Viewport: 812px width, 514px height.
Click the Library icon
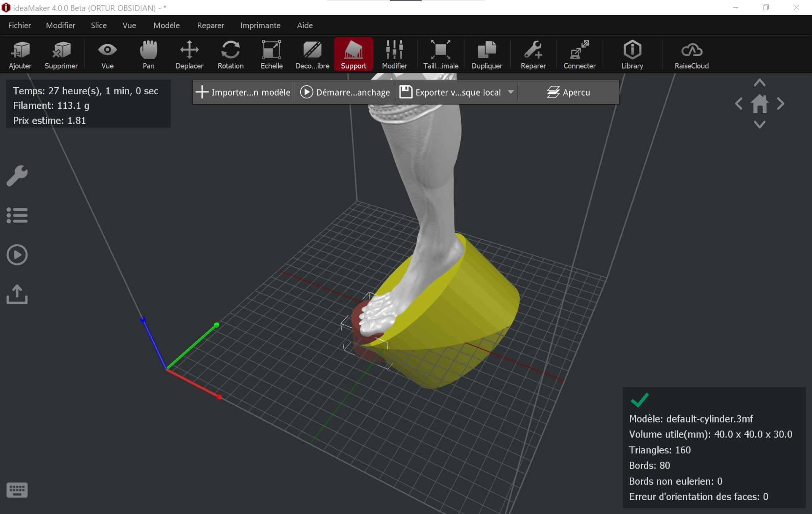(632, 54)
